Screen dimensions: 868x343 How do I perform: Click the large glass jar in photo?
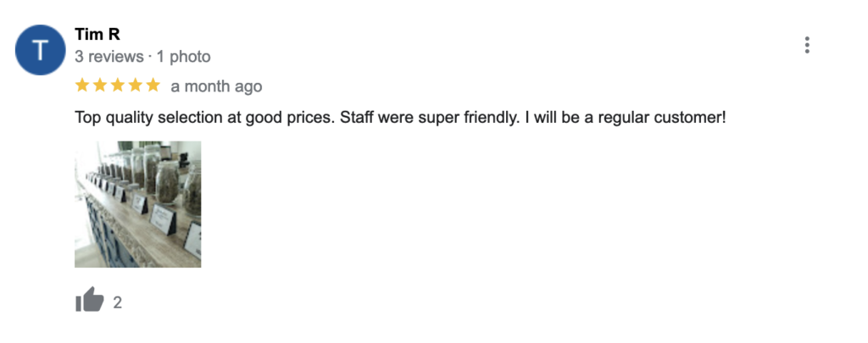[167, 183]
